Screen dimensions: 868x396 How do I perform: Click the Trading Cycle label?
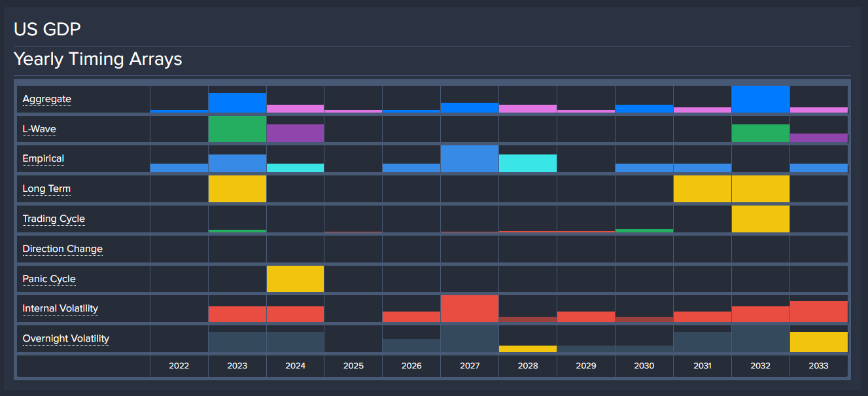click(x=54, y=219)
